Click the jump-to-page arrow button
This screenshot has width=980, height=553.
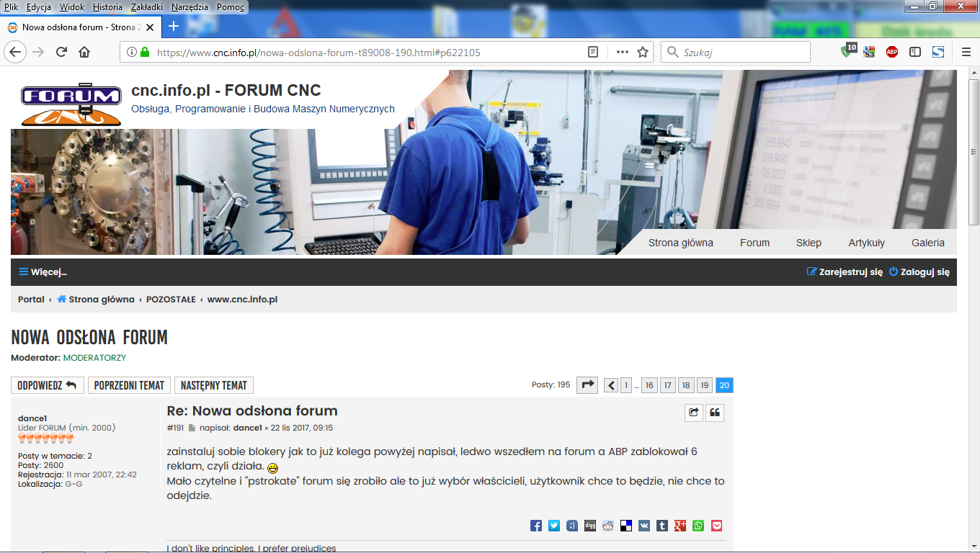point(588,385)
